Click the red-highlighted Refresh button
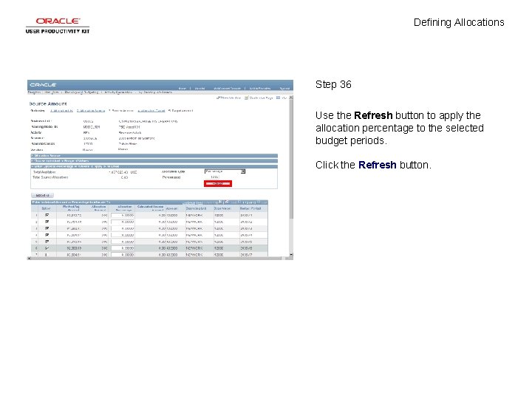Viewport: 532px width, 399px height. pyautogui.click(x=218, y=183)
